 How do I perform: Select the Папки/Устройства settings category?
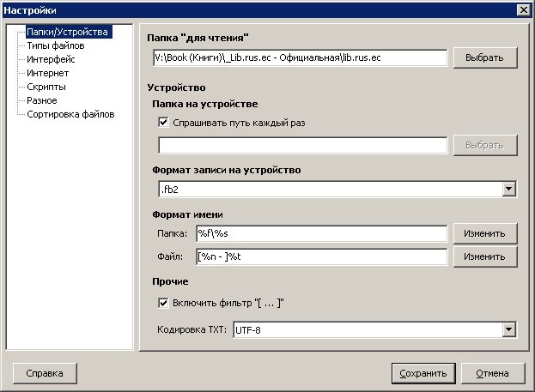[x=67, y=33]
